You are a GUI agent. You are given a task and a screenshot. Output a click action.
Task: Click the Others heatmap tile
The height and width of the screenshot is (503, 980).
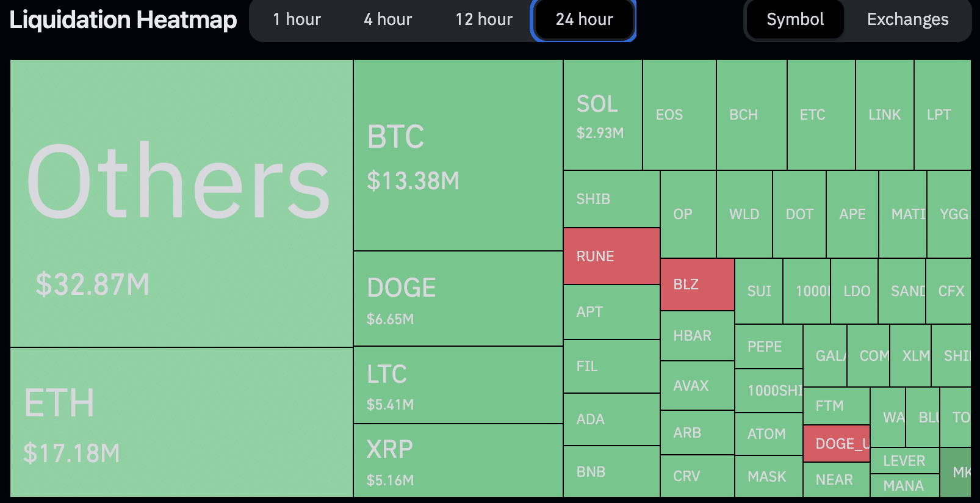[181, 203]
